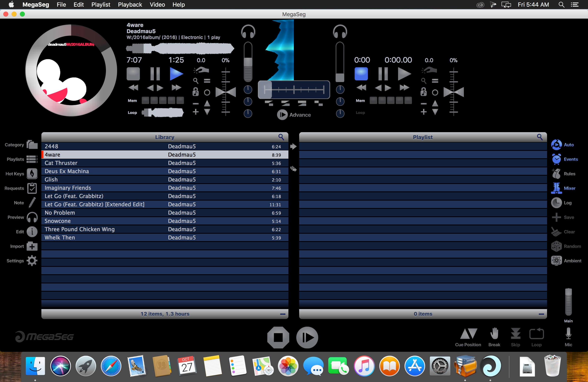
Task: Open the Log clock icon
Action: 556,203
